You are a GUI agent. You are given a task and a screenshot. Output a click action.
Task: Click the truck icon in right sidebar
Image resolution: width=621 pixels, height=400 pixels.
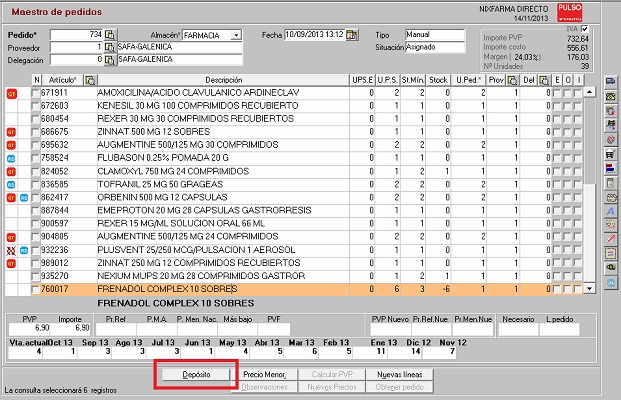(610, 81)
